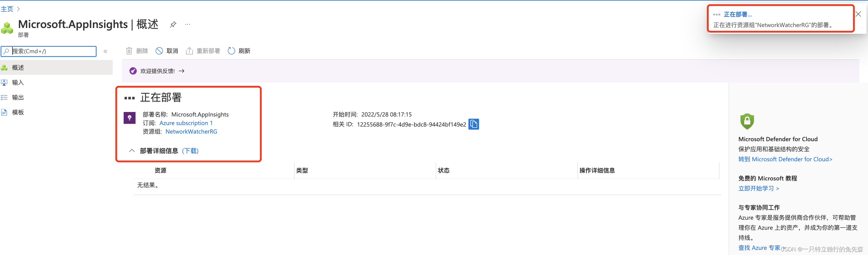Image resolution: width=868 pixels, height=255 pixels.
Task: Click the 开始时间 2022/5/28 08:17:15 text
Action: tap(372, 114)
